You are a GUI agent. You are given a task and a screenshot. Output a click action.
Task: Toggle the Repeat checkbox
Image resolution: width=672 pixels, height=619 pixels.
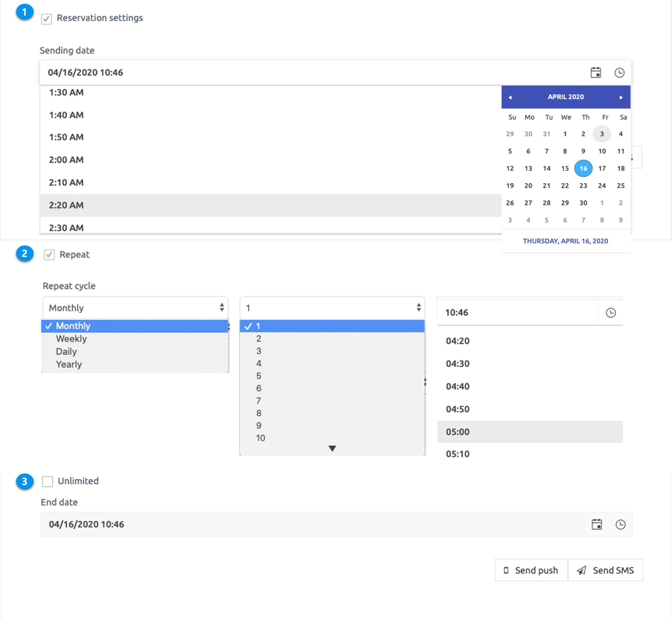coord(49,255)
